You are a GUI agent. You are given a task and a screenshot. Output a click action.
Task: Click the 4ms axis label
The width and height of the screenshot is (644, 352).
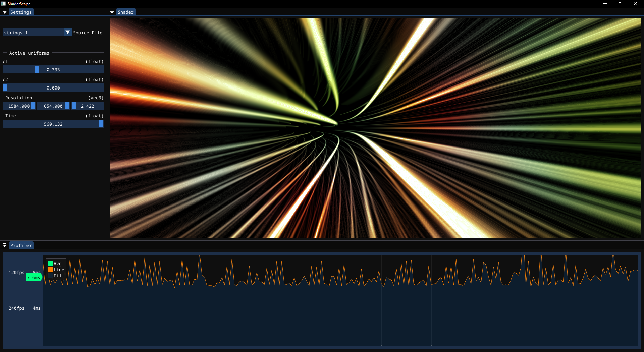click(37, 308)
